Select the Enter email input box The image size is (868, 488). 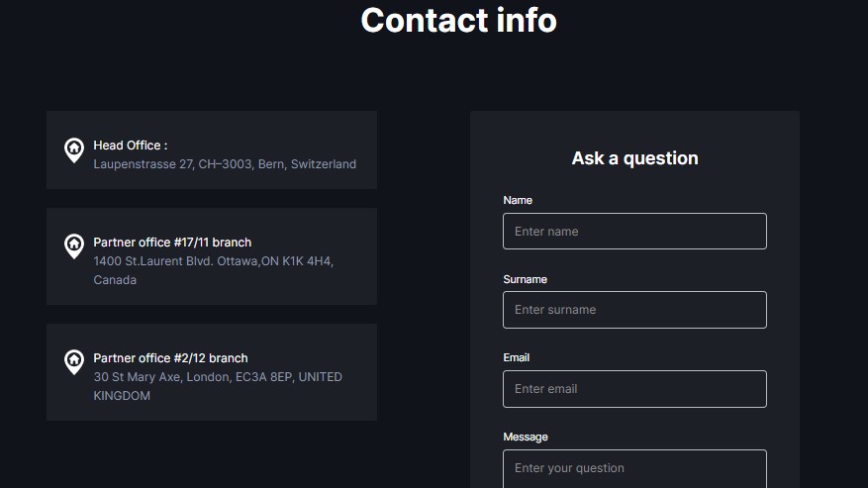coord(634,389)
